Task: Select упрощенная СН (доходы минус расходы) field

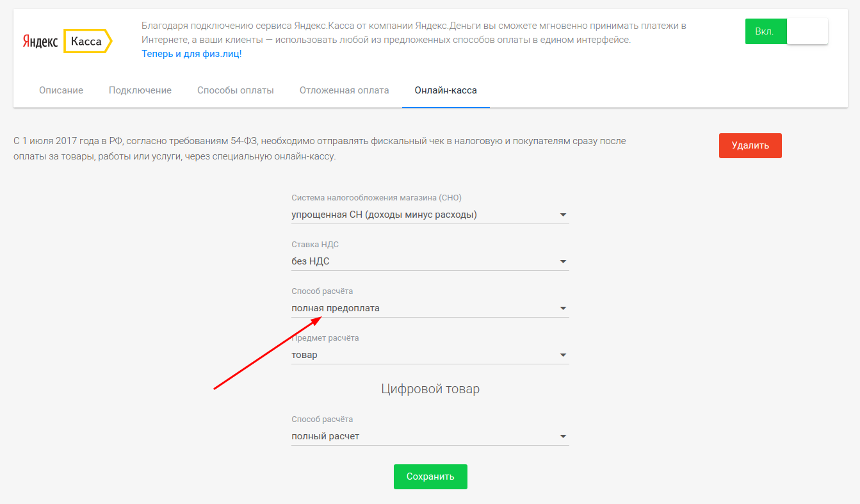Action: pyautogui.click(x=430, y=215)
